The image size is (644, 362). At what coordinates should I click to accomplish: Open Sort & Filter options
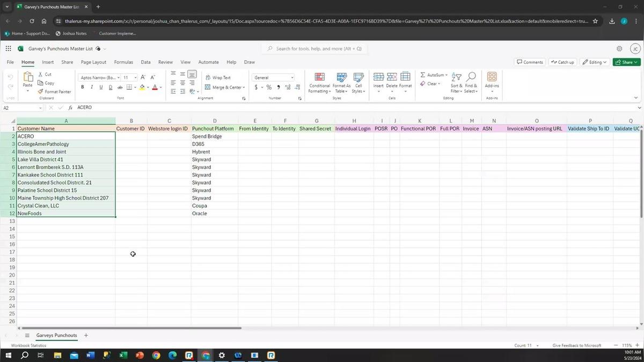point(456,83)
